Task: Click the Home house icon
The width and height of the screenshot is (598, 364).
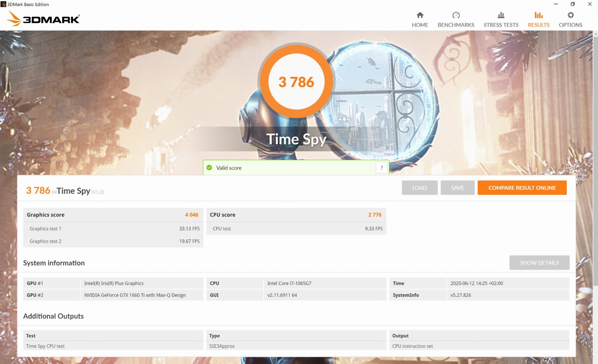Action: [x=420, y=15]
